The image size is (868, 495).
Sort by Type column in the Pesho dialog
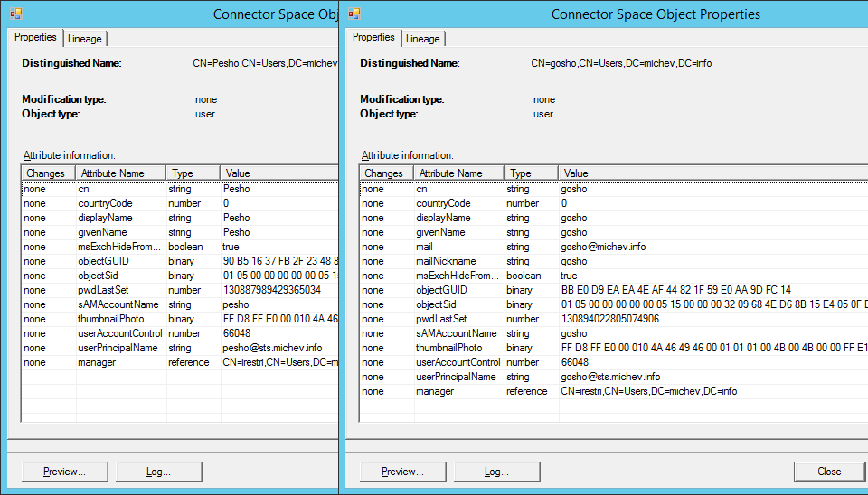192,173
